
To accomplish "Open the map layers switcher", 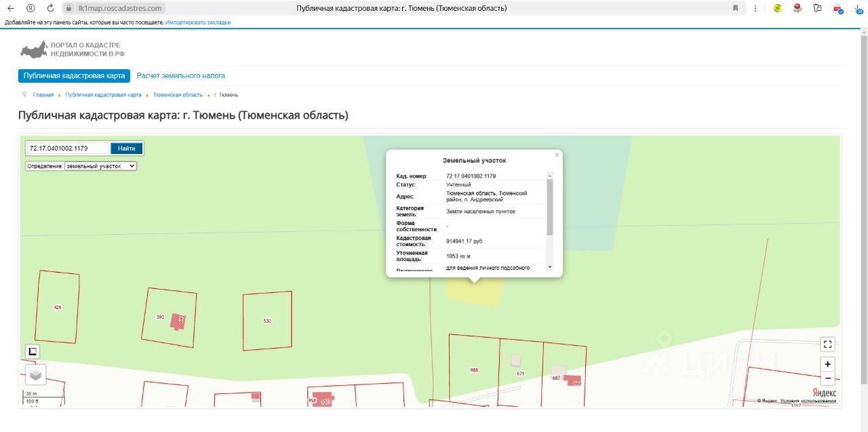I will pyautogui.click(x=35, y=374).
